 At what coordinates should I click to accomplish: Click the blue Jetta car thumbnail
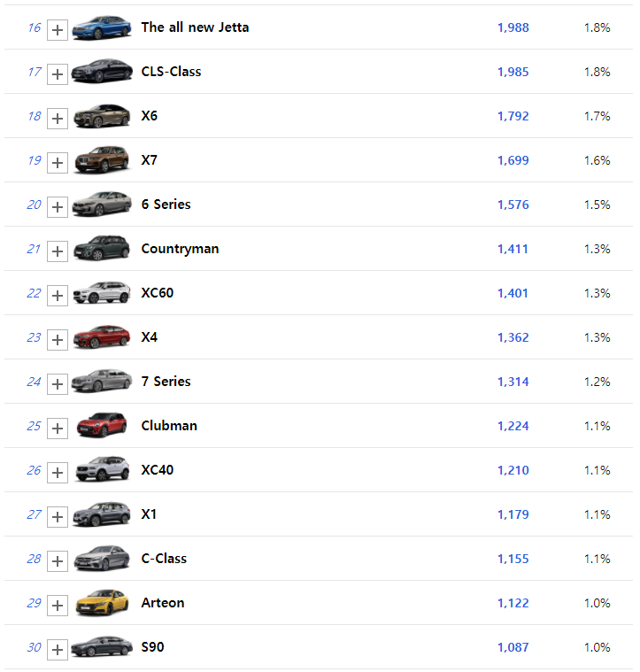tap(102, 27)
